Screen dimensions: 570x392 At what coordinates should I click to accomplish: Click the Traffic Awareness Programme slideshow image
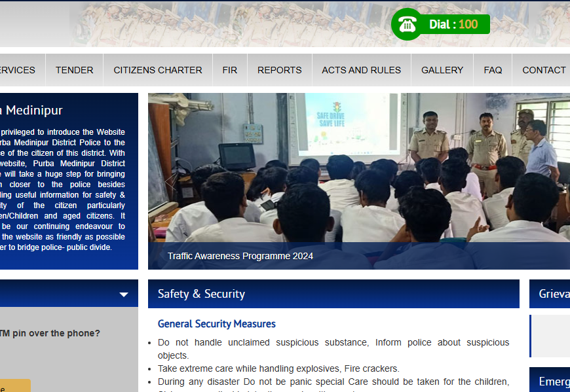[358, 170]
